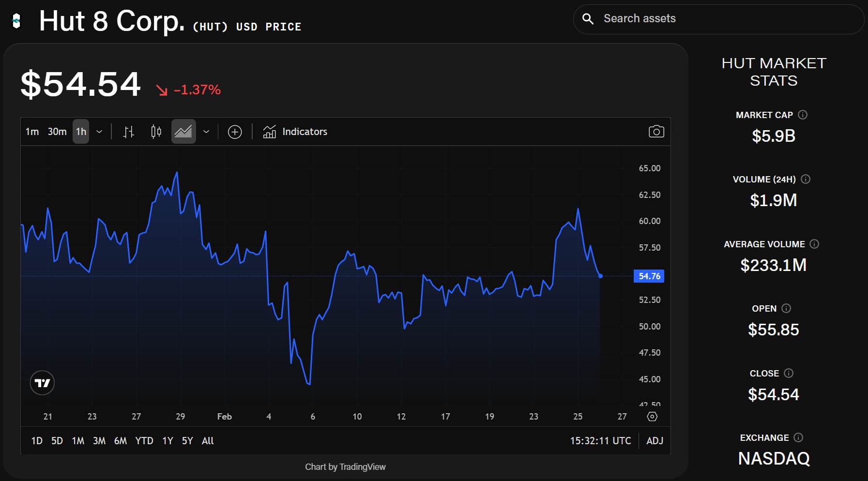
Task: Take a chart snapshot with camera icon
Action: pyautogui.click(x=656, y=132)
